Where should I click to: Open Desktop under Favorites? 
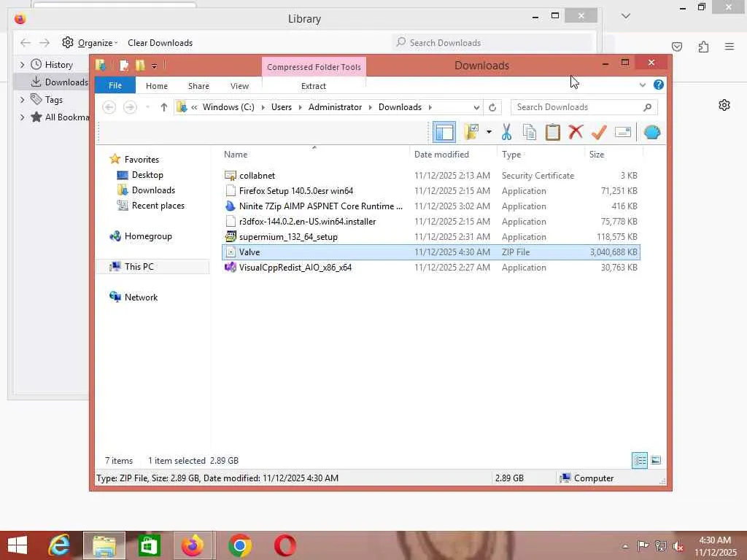click(147, 175)
